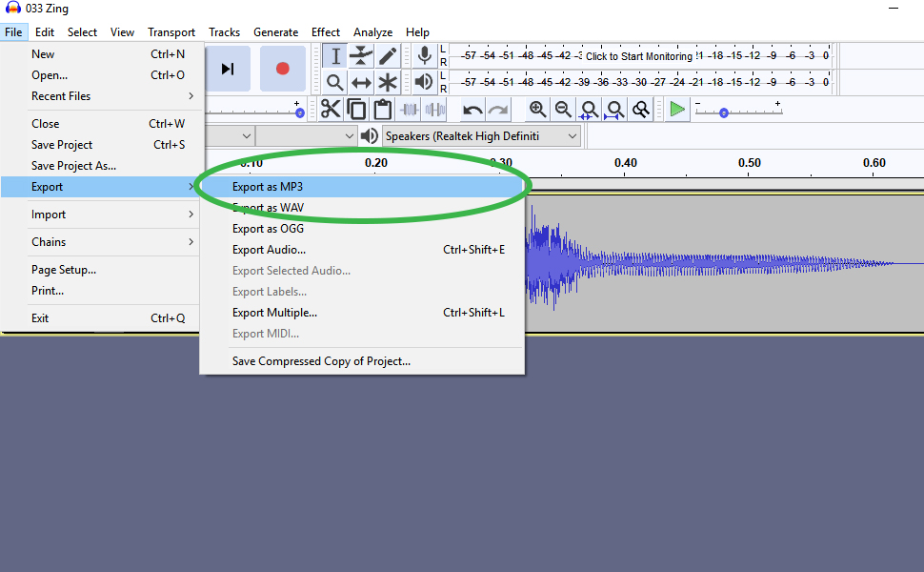The width and height of the screenshot is (924, 572).
Task: Select the Envelope tool
Action: (361, 56)
